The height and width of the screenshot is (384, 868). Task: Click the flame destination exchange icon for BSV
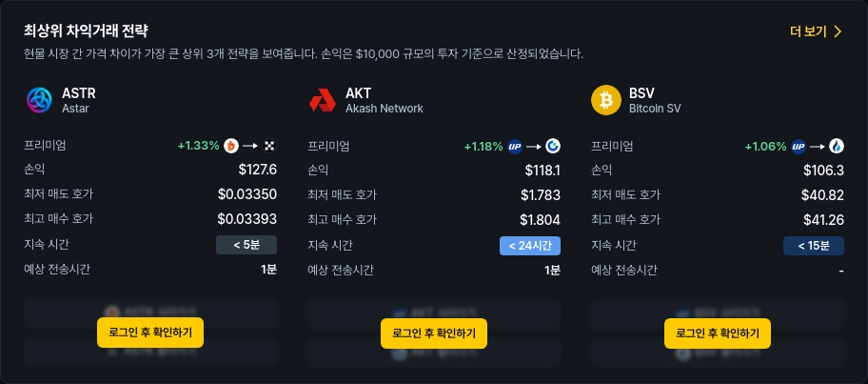[837, 147]
